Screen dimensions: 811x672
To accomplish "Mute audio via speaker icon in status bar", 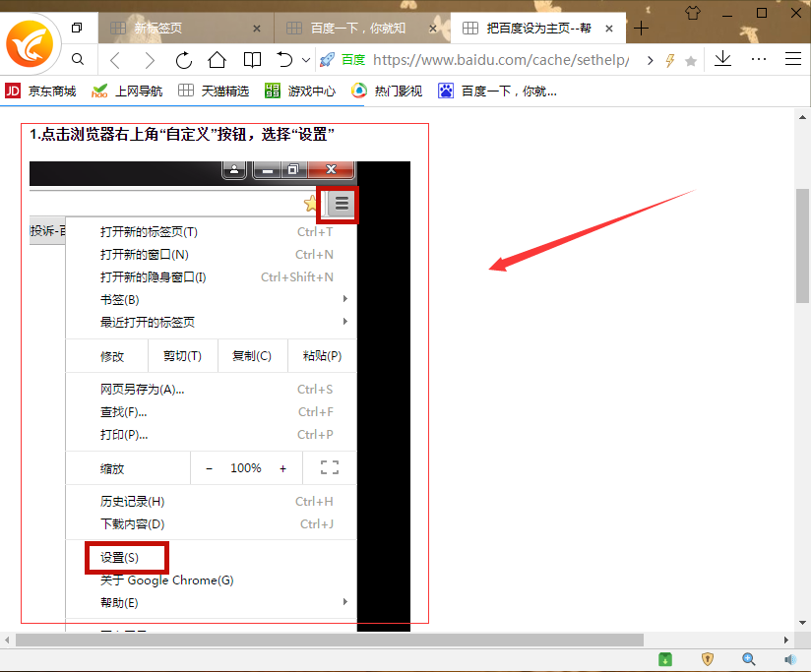I will [791, 659].
